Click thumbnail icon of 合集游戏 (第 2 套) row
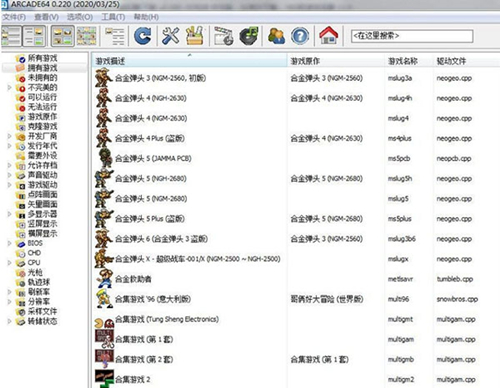The width and height of the screenshot is (500, 388). point(104,359)
